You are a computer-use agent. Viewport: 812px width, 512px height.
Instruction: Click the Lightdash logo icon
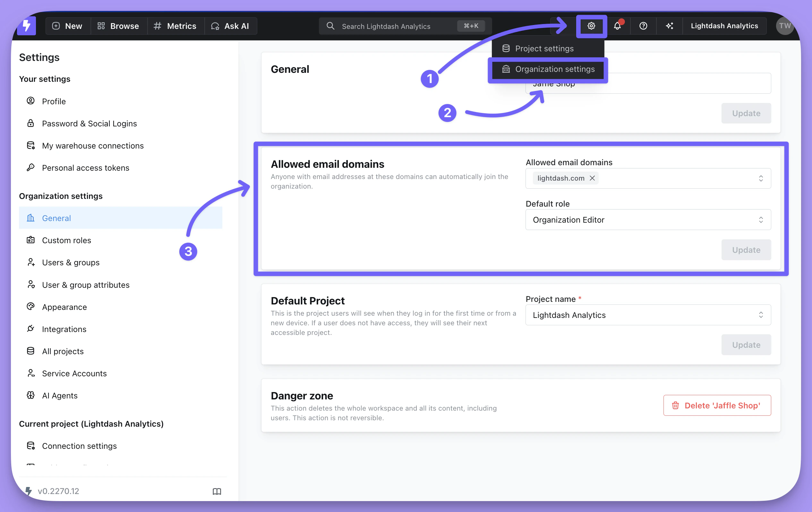pyautogui.click(x=27, y=26)
